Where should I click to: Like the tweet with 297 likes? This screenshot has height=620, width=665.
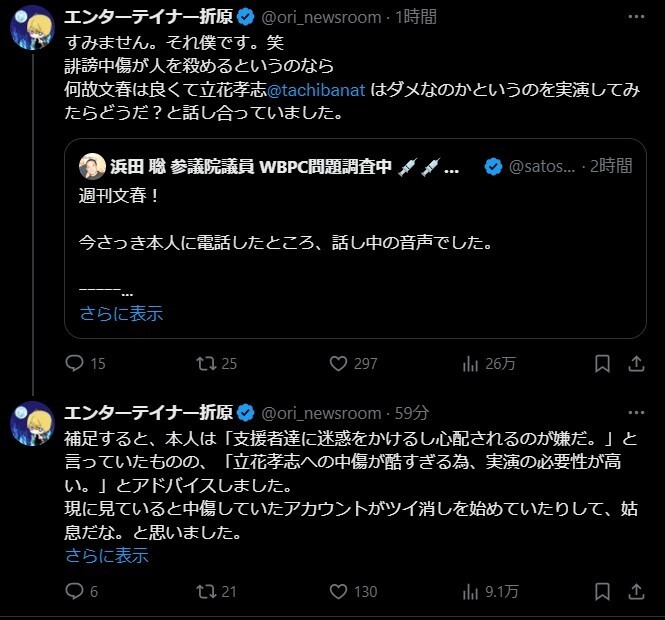[x=340, y=364]
